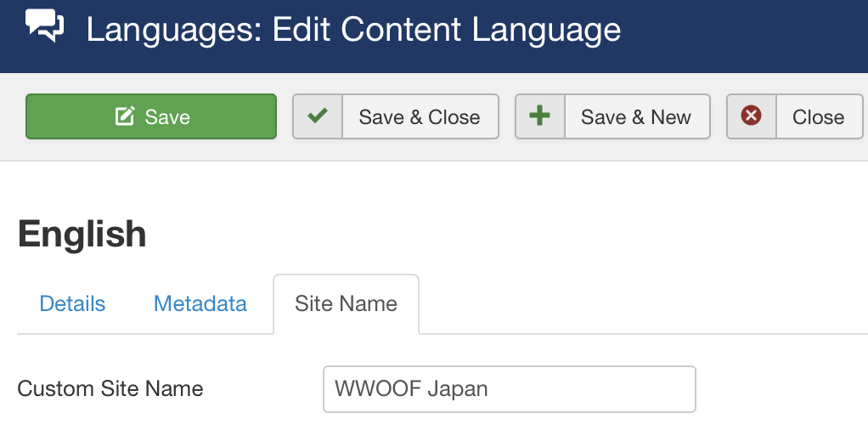Viewport: 868px width, 430px height.
Task: Save changes with the green Save button
Action: [151, 116]
